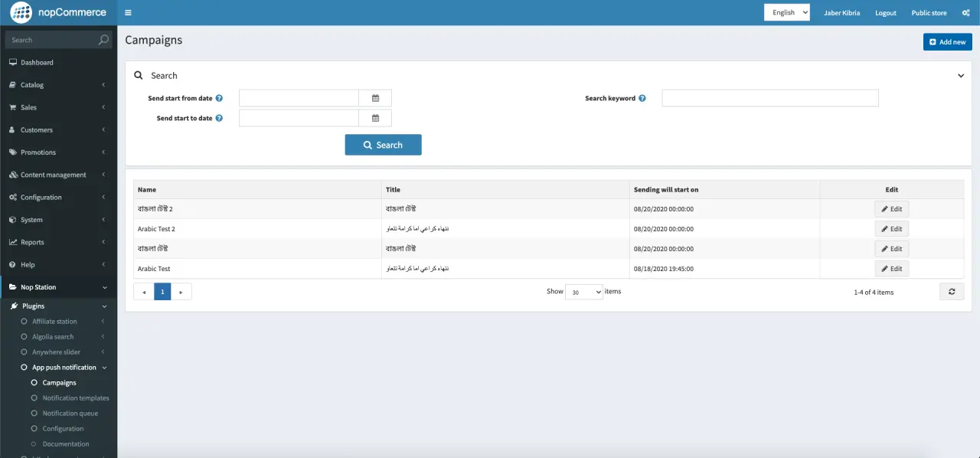Expand the Catalog menu arrow
The width and height of the screenshot is (980, 458).
click(103, 85)
